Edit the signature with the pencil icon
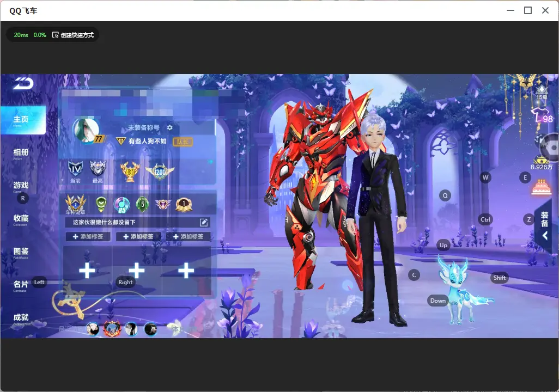This screenshot has width=559, height=392. [x=204, y=222]
